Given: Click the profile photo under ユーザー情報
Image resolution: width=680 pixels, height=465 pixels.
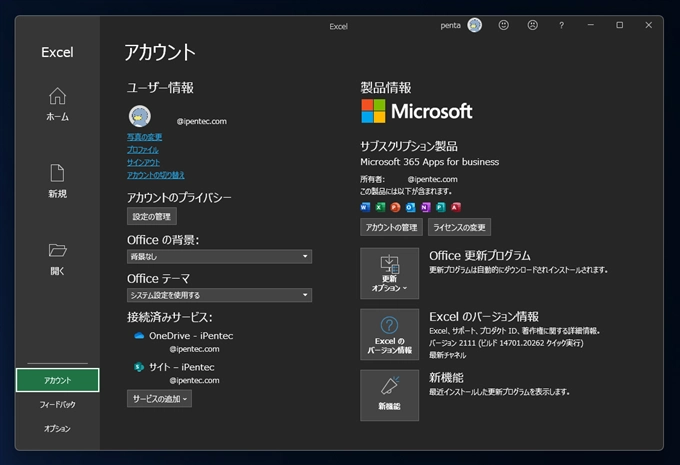Looking at the screenshot, I should click(140, 116).
